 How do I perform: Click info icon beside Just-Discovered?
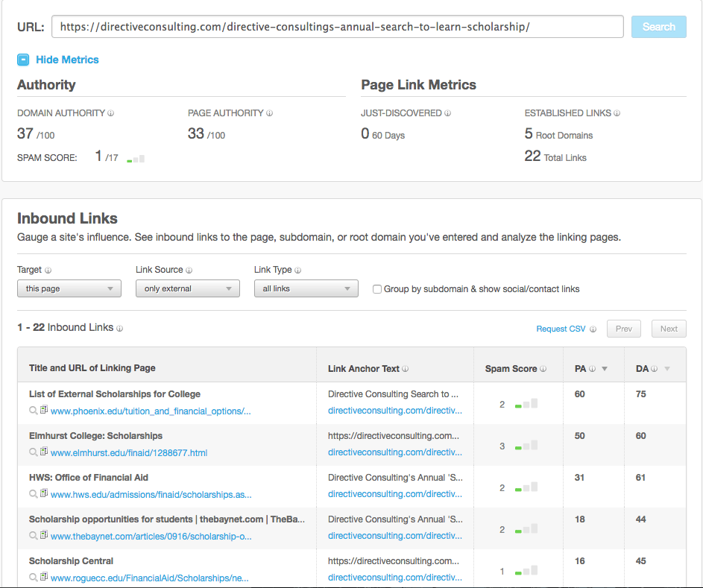[447, 113]
